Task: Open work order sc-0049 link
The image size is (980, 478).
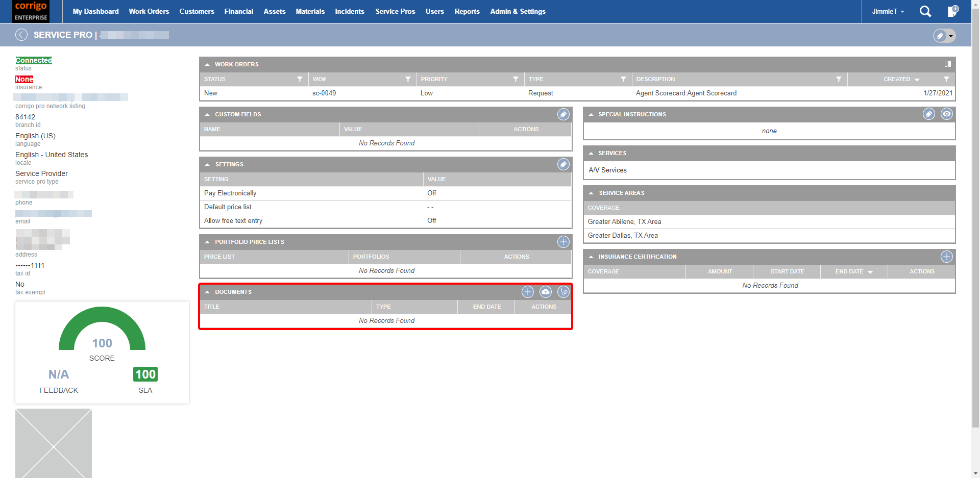Action: [x=324, y=93]
